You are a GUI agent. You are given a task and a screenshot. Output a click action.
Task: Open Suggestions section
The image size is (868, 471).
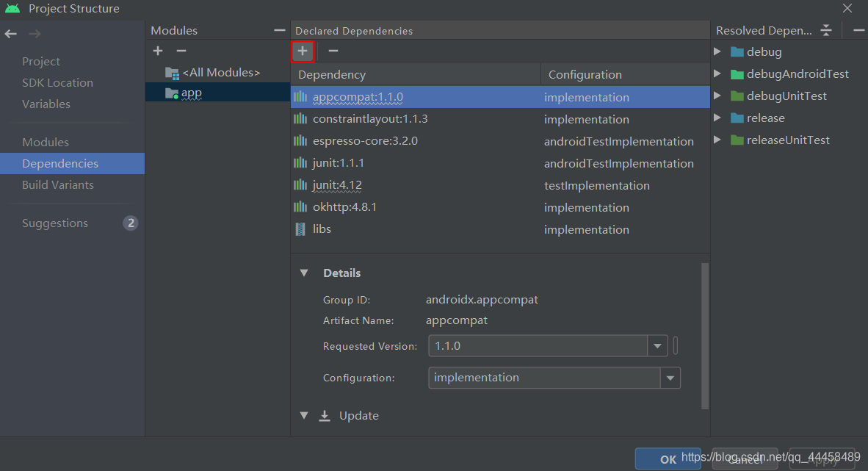(x=55, y=223)
